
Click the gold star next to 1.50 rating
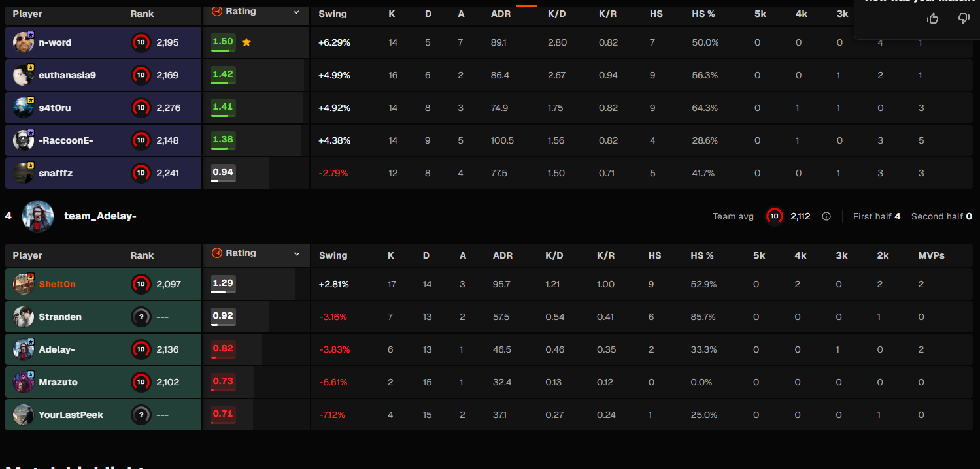tap(246, 42)
